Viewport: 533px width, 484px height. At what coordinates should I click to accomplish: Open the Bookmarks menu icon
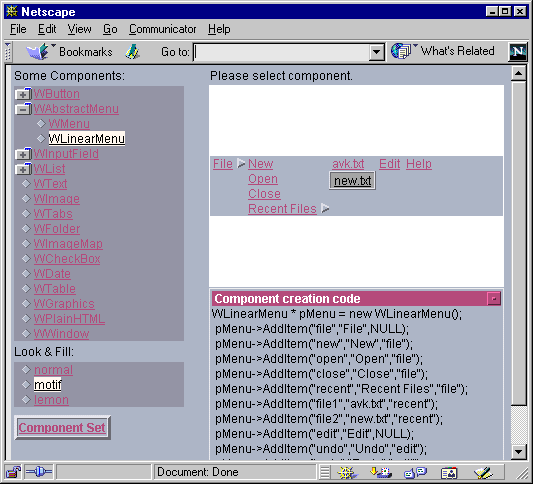coord(38,51)
